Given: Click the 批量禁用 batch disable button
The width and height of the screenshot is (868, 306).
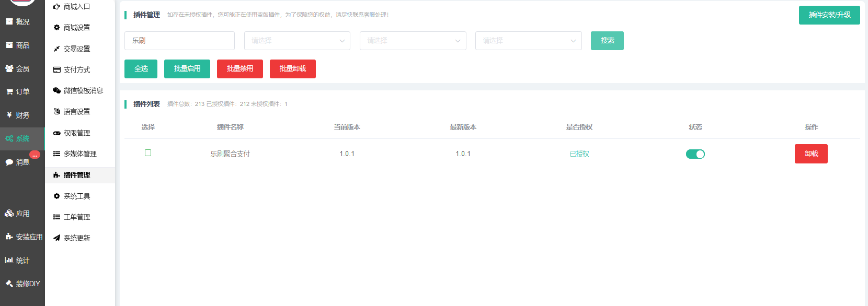Looking at the screenshot, I should click(x=240, y=69).
